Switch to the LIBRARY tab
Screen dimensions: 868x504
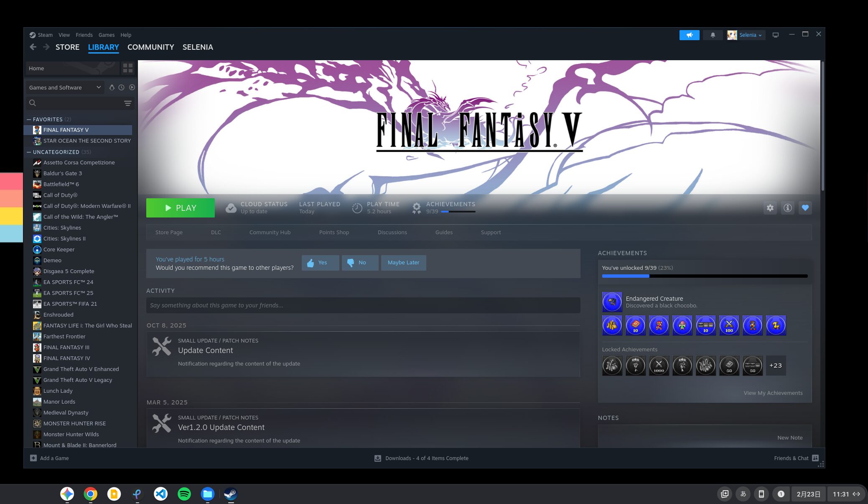point(103,47)
